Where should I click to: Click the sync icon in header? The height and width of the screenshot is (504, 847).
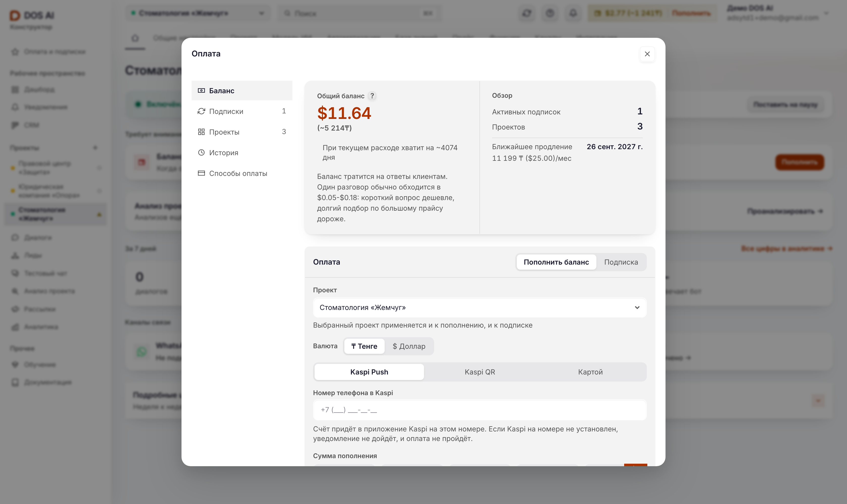coord(527,13)
